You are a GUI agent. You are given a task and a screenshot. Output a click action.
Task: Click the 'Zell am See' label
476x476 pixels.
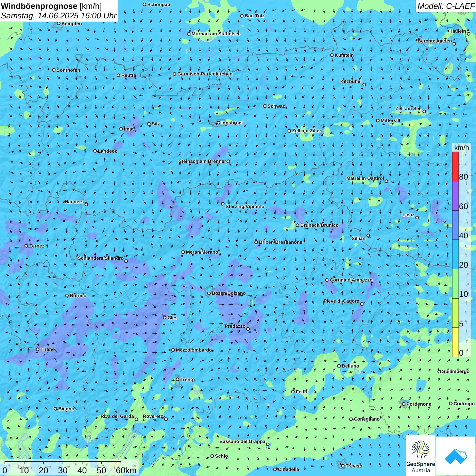408,108
